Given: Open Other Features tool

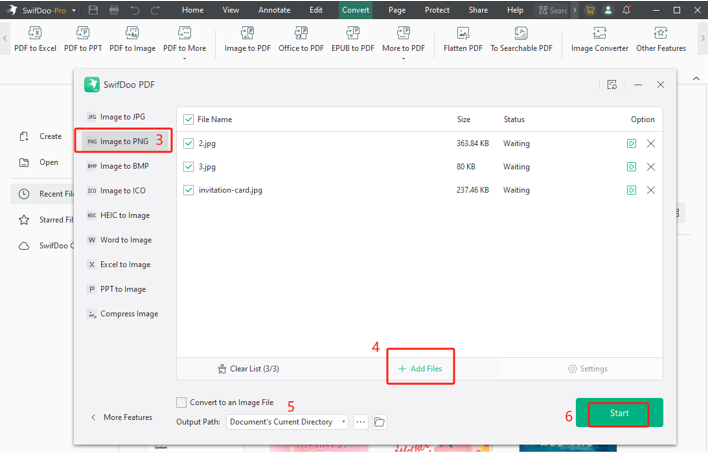Looking at the screenshot, I should pyautogui.click(x=661, y=39).
